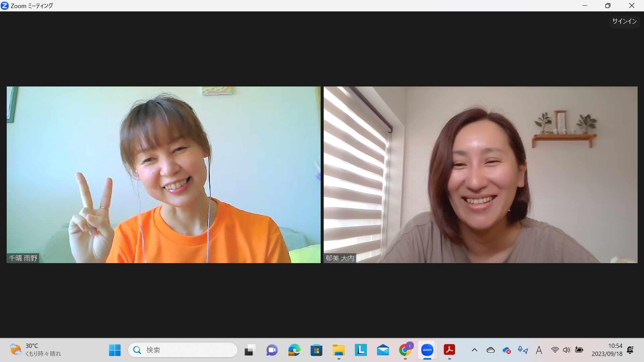Open Task View from the taskbar
644x362 pixels.
pos(250,350)
